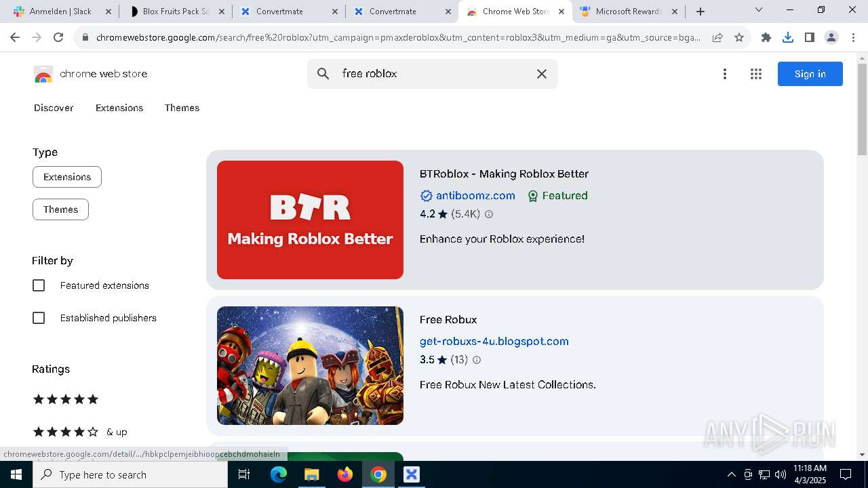This screenshot has width=868, height=488.
Task: Click the search magnifier icon
Action: (323, 74)
